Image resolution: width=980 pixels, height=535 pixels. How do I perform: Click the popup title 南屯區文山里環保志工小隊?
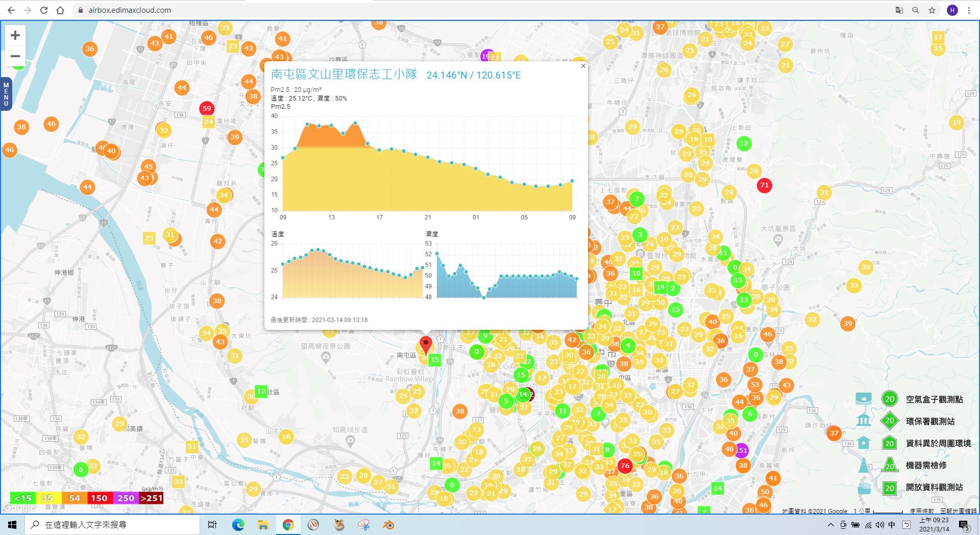[344, 75]
